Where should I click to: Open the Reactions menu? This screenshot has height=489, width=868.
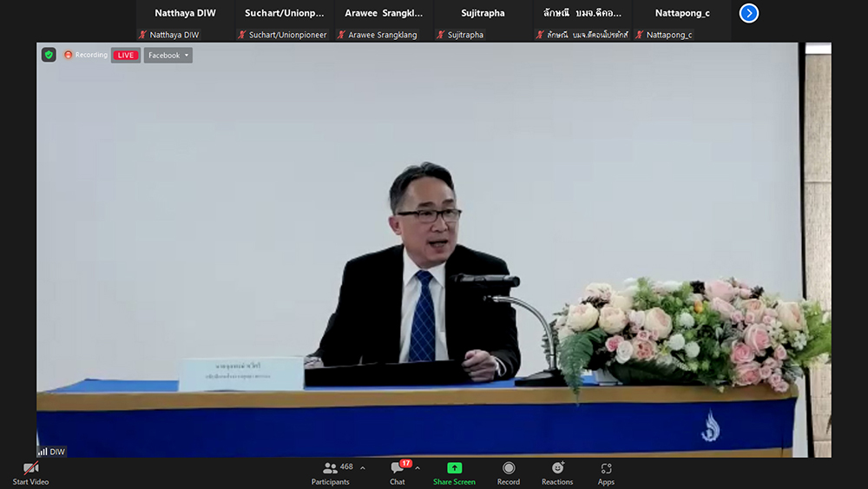(557, 472)
